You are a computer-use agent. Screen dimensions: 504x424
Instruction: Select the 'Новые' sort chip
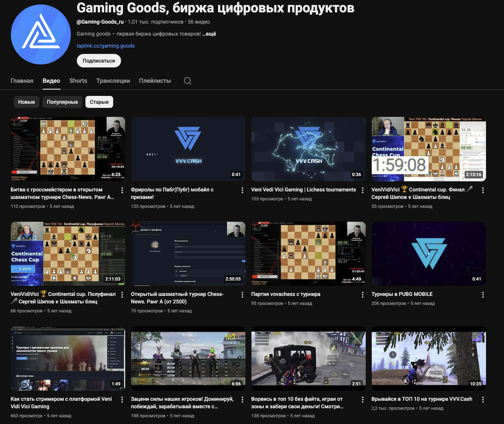[x=26, y=102]
